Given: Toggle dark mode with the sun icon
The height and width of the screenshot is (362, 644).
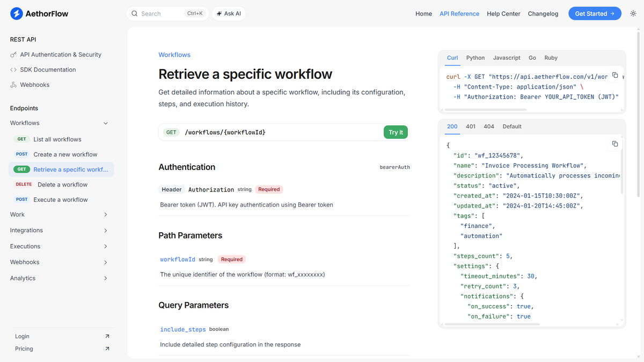Looking at the screenshot, I should [x=633, y=13].
